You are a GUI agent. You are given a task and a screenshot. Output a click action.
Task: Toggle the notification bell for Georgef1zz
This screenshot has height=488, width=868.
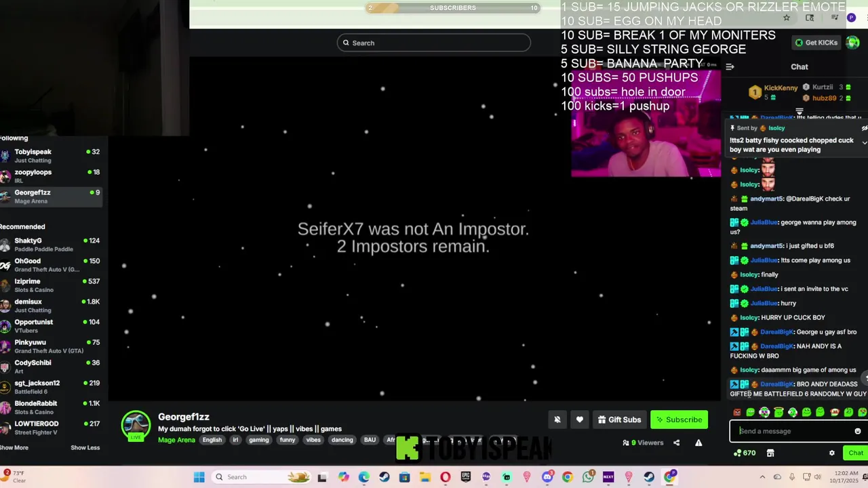point(557,420)
